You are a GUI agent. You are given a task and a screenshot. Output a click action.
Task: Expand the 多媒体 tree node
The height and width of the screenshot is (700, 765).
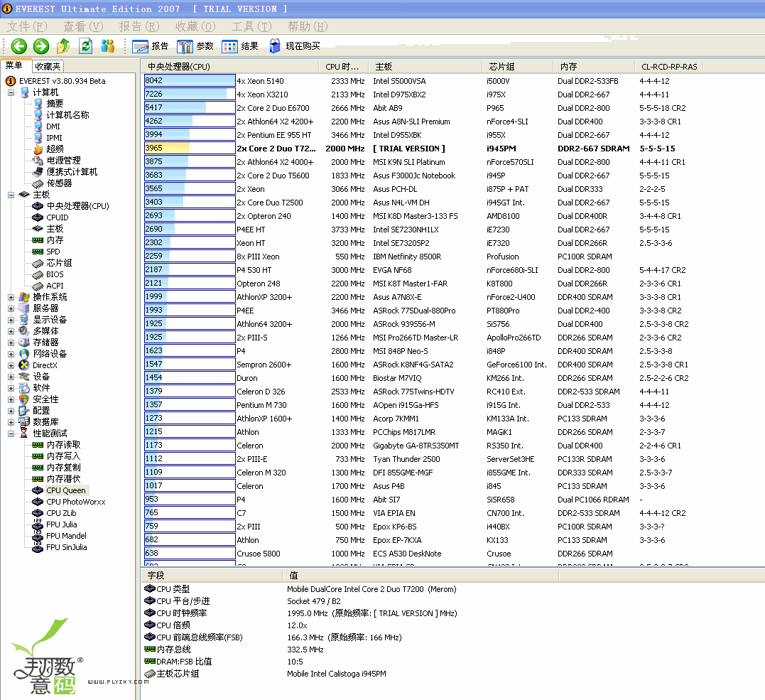11,331
